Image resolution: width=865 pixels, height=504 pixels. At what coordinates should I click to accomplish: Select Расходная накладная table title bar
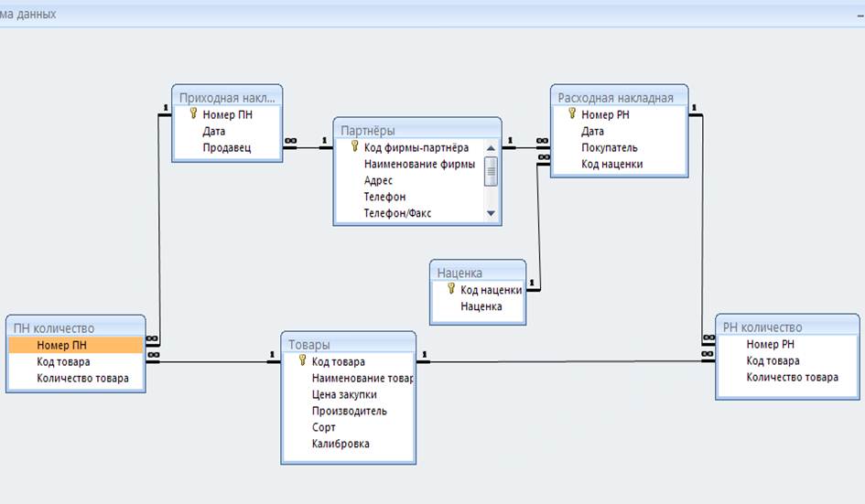click(619, 98)
